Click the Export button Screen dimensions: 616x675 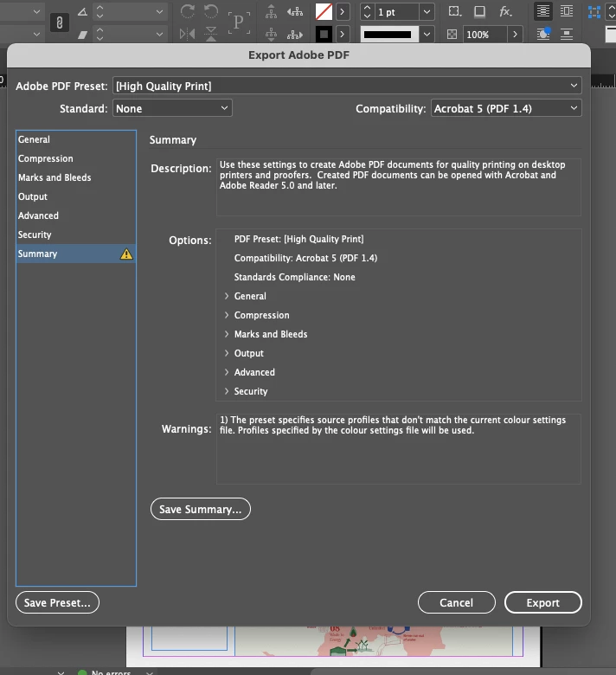[x=543, y=602]
